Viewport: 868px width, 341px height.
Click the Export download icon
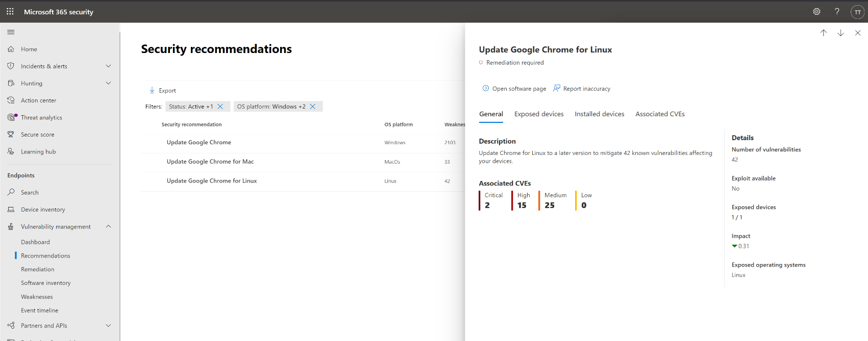pyautogui.click(x=152, y=90)
